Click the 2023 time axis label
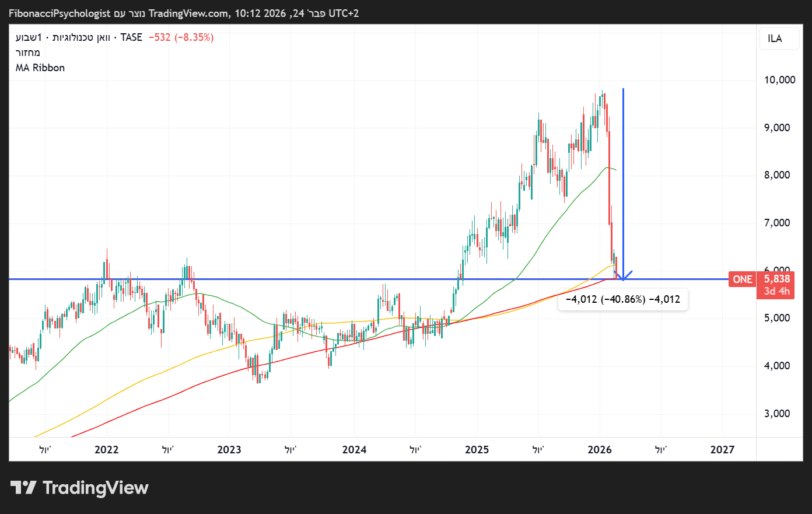 [229, 450]
